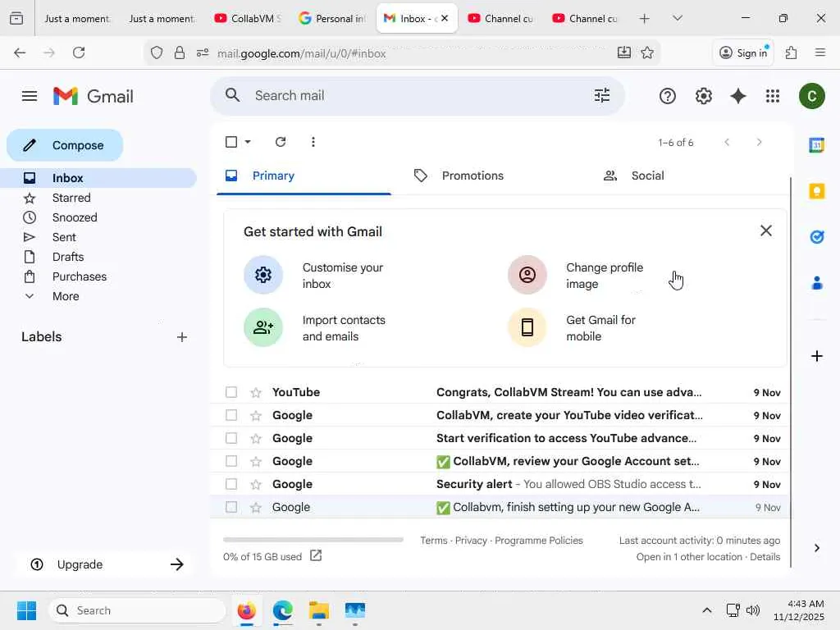Select the YouTube Congrats email checkbox

231,392
